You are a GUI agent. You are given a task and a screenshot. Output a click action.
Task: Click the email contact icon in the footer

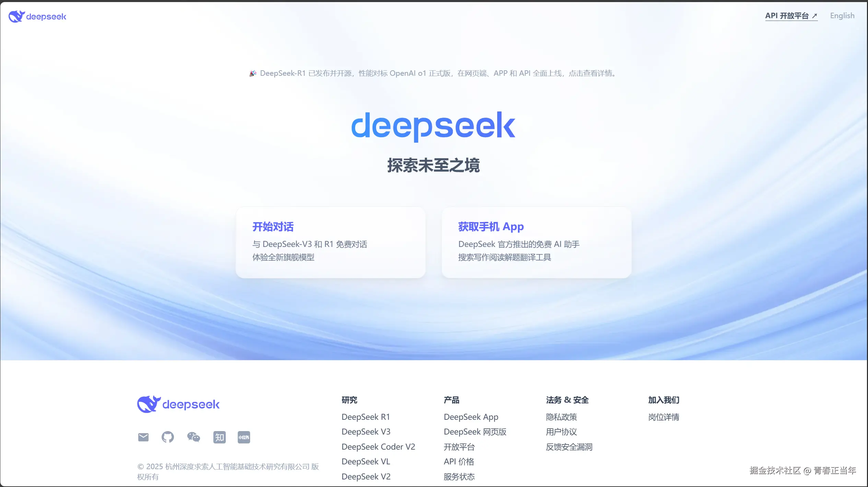click(x=143, y=437)
